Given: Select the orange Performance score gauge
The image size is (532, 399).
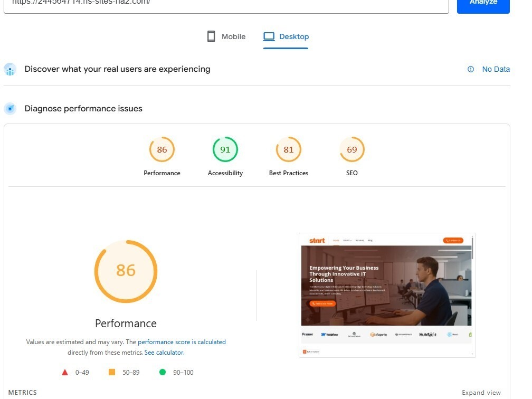Looking at the screenshot, I should click(161, 149).
